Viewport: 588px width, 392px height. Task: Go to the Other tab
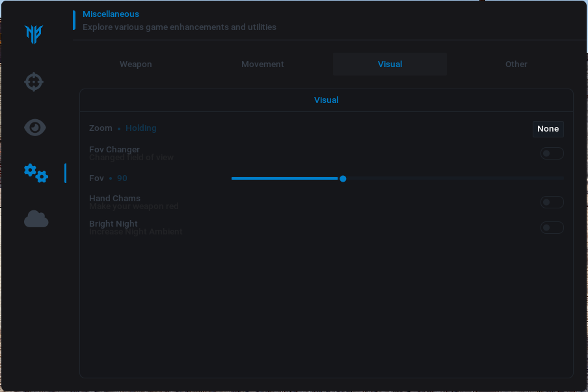(516, 64)
